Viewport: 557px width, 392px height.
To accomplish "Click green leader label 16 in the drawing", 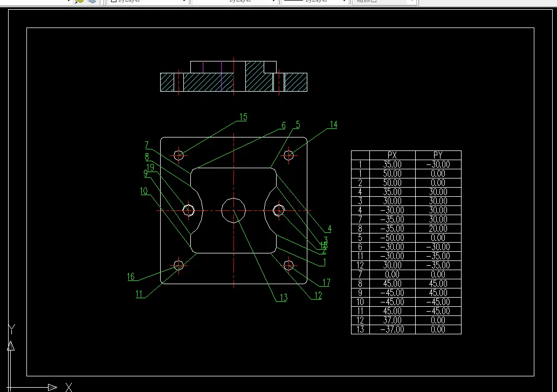I will pyautogui.click(x=130, y=277).
